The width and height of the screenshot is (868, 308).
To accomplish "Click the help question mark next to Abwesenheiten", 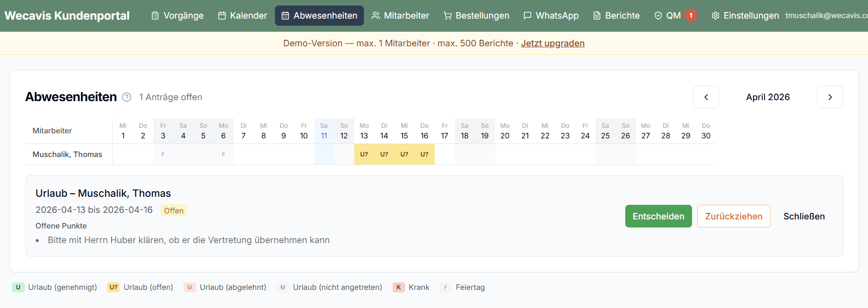I will tap(127, 97).
